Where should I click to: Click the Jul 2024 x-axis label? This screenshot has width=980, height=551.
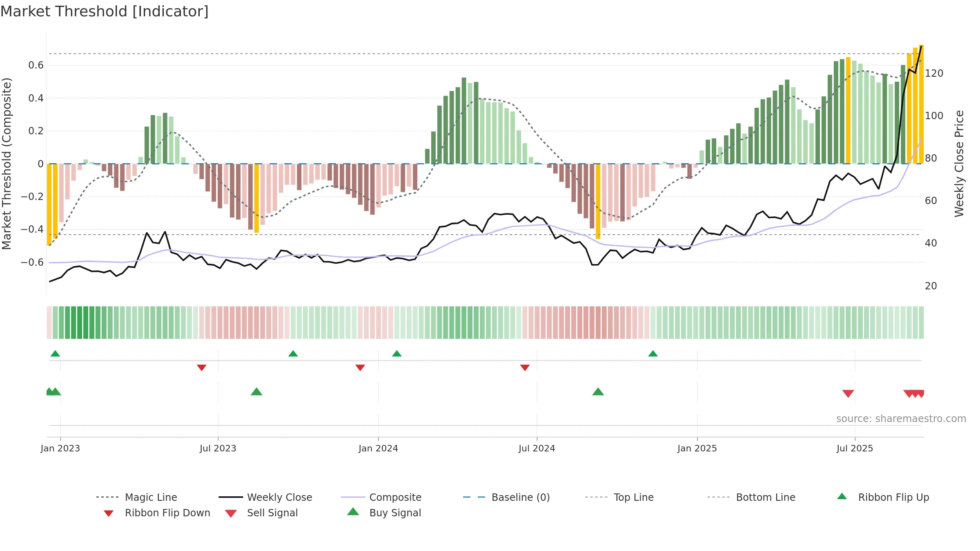point(537,448)
